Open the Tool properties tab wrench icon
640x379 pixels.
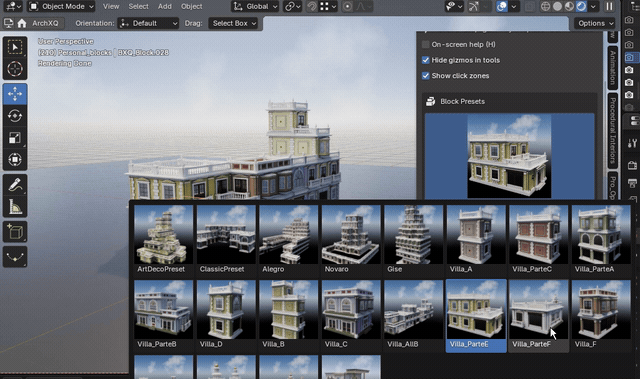tap(632, 143)
